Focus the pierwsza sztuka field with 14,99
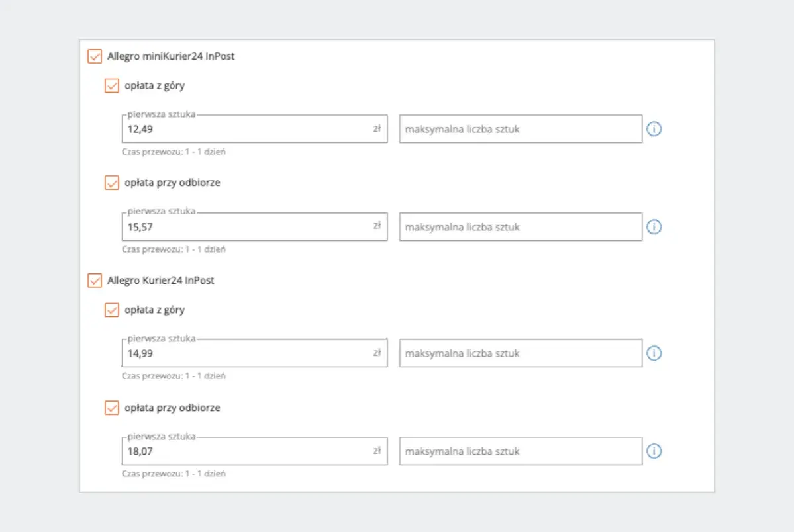Viewport: 794px width, 532px height. point(255,353)
